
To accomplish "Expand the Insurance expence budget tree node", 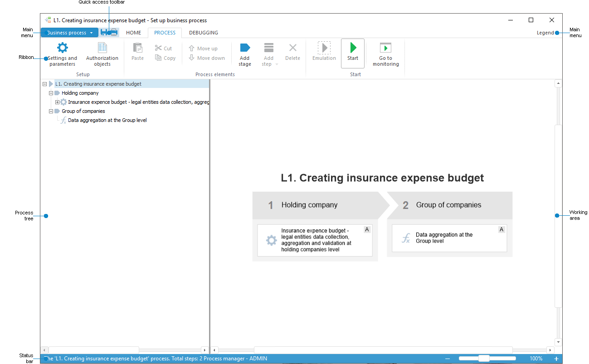I will coord(57,102).
